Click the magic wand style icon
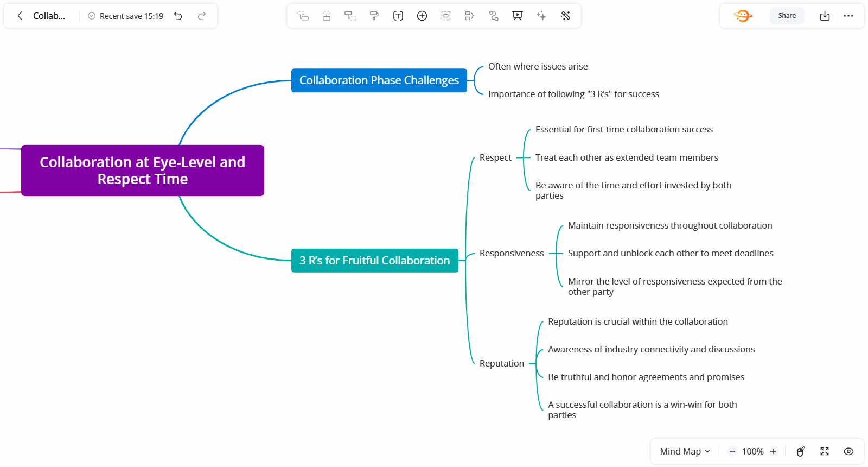Screen dimensions: 868x467 pyautogui.click(x=565, y=16)
